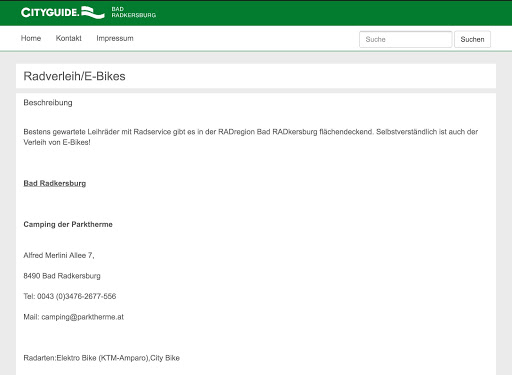Image resolution: width=512 pixels, height=375 pixels.
Task: Click the Camping der Parktherme heading
Action: 68,224
